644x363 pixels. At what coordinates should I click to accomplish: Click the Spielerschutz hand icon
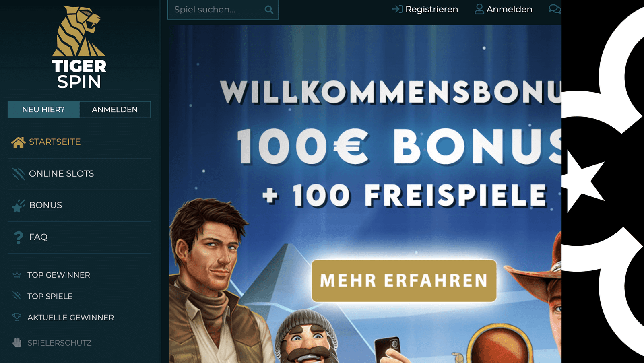(x=17, y=342)
